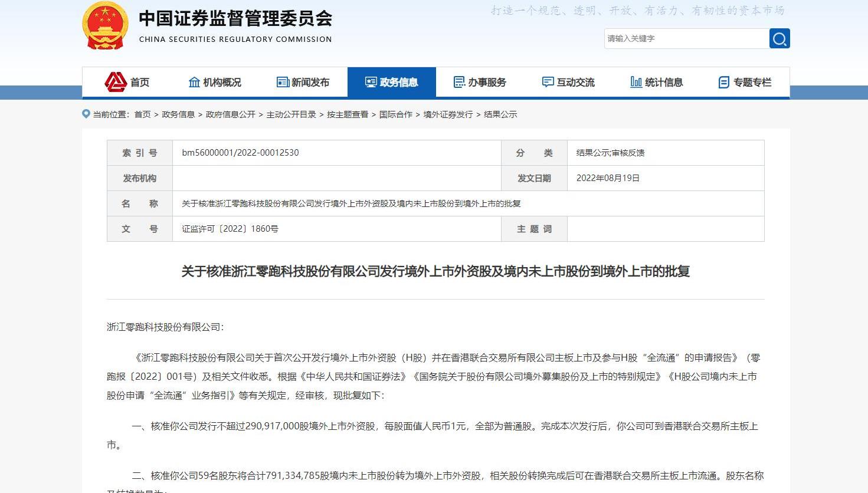This screenshot has width=868, height=493.
Task: Click the bar chart icon beside 统计信息
Action: [636, 82]
